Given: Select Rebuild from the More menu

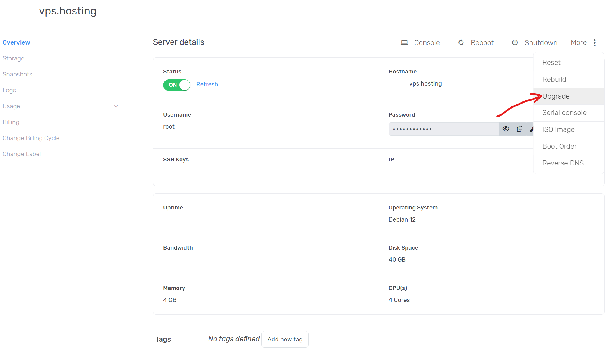Looking at the screenshot, I should 554,79.
